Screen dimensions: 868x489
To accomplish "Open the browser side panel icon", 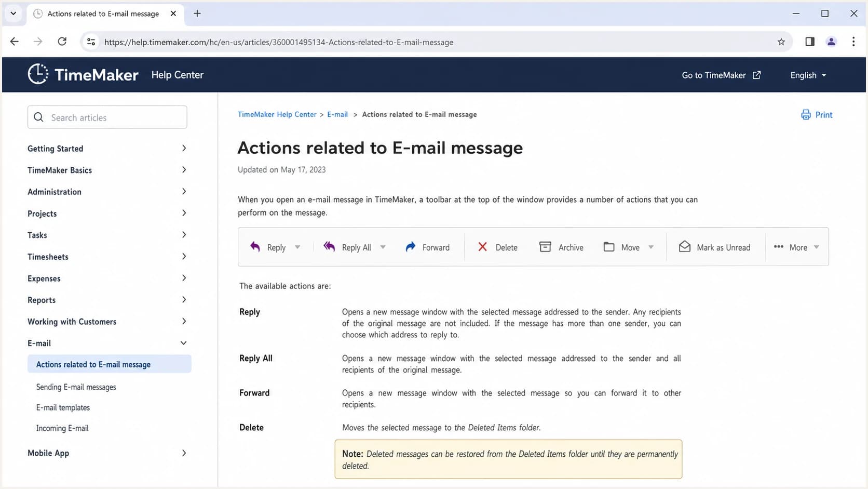I will point(810,42).
